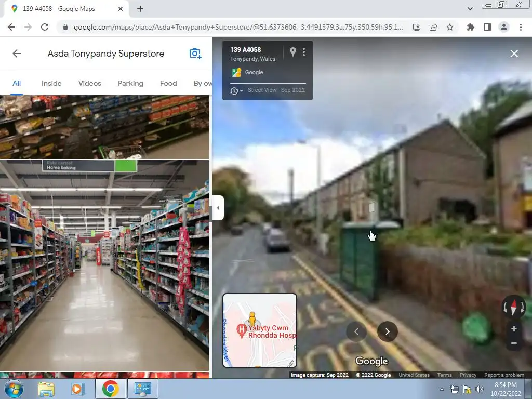The width and height of the screenshot is (532, 399).
Task: Select the partly hidden By owner tab
Action: coord(203,83)
